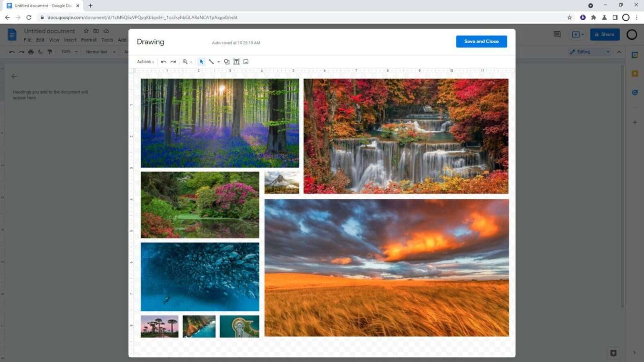Select the arrow selection tool

click(201, 62)
